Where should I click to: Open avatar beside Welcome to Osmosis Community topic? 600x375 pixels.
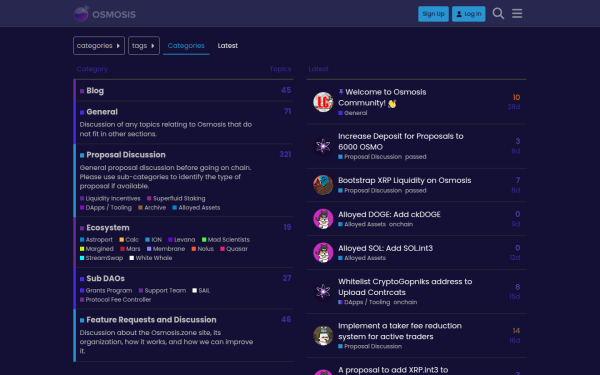(323, 102)
